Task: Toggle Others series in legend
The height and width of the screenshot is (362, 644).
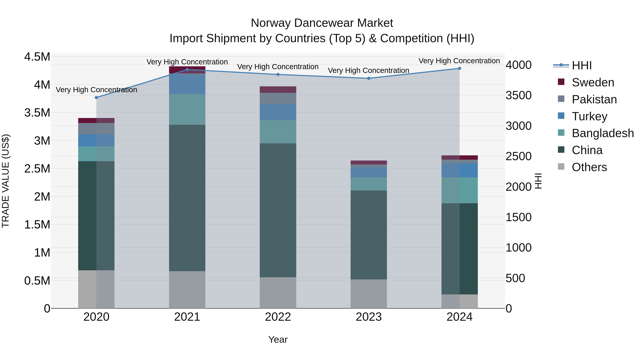Action: point(582,167)
